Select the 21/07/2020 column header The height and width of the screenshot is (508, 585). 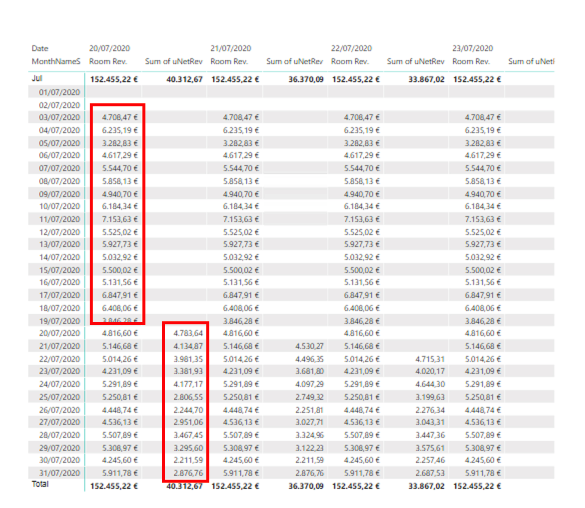(231, 48)
